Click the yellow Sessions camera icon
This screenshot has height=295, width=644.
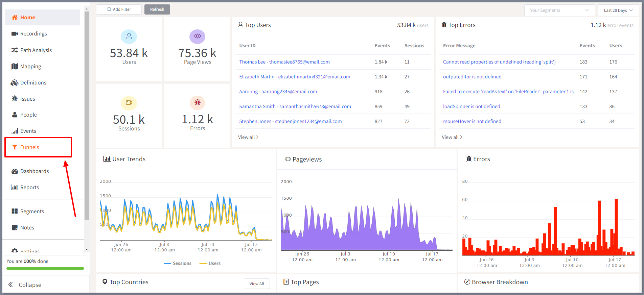[x=129, y=102]
